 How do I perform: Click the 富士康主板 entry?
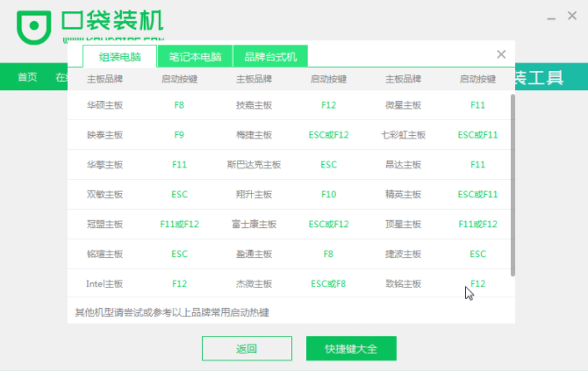[x=254, y=225]
